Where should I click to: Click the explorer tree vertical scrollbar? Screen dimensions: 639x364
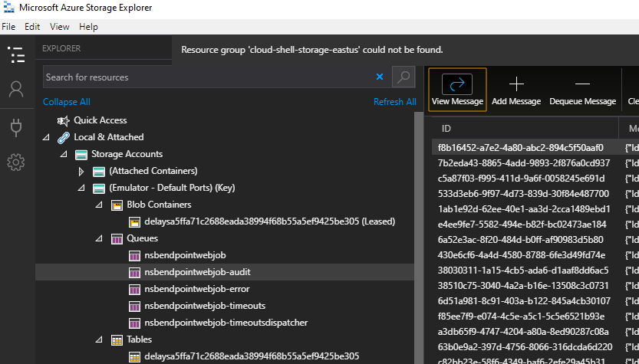point(419,236)
